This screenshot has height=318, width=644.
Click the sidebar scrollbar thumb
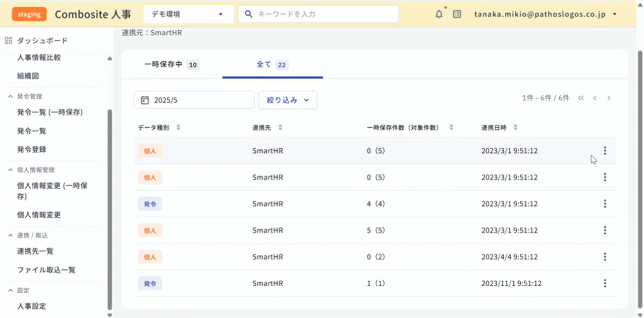(110, 208)
